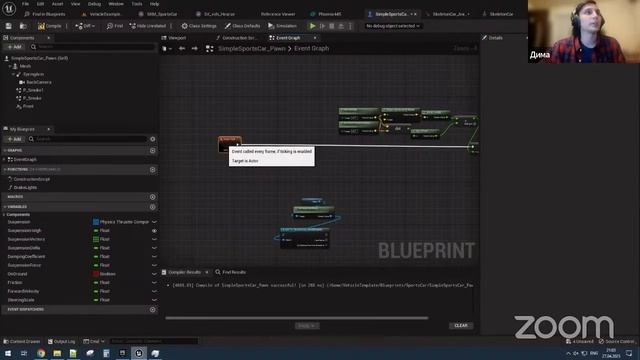640x360 pixels.
Task: Clear compiler results with the CLEAR button
Action: click(x=461, y=326)
